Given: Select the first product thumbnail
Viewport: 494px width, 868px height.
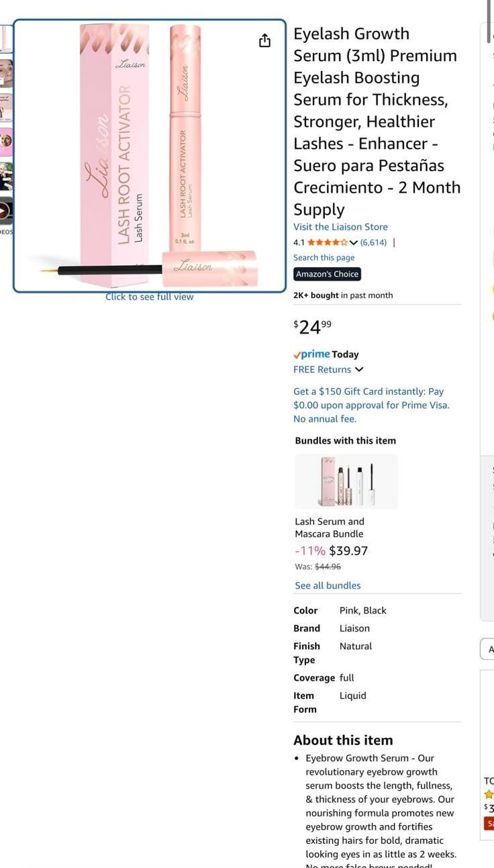Looking at the screenshot, I should tap(5, 39).
